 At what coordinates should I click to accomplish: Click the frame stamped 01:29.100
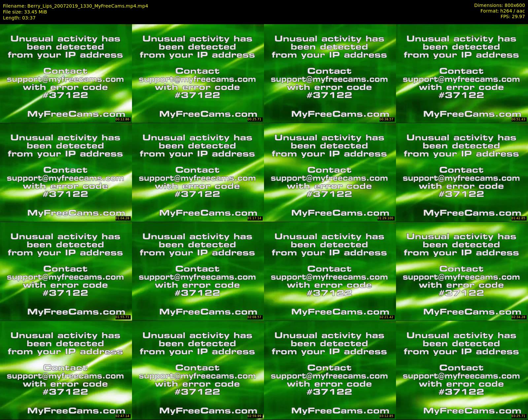(x=330, y=172)
